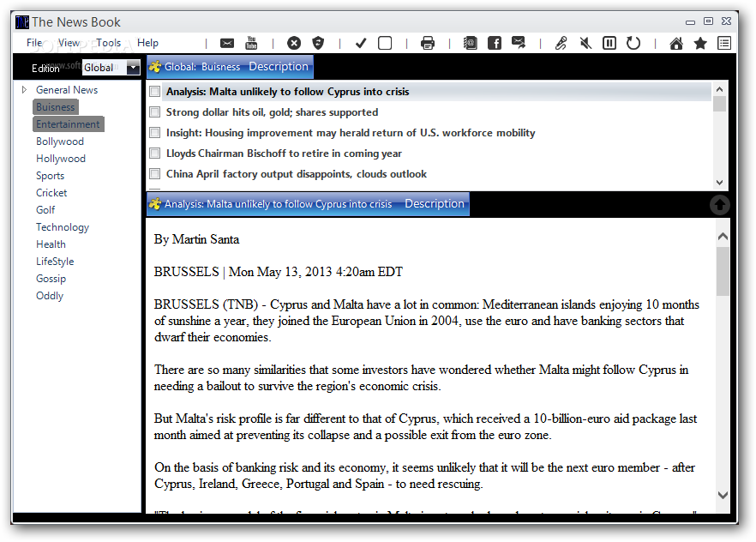Open the Sports category

(50, 176)
